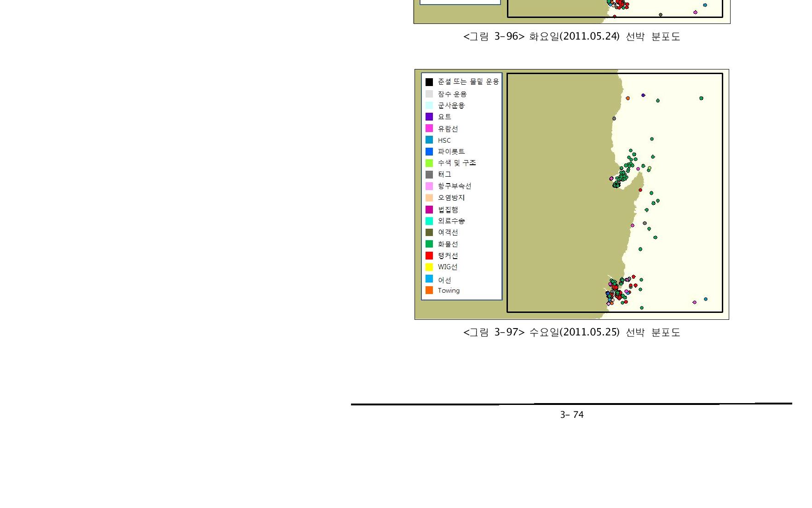
Task: Click the legend label '터그'
Action: tap(444, 174)
